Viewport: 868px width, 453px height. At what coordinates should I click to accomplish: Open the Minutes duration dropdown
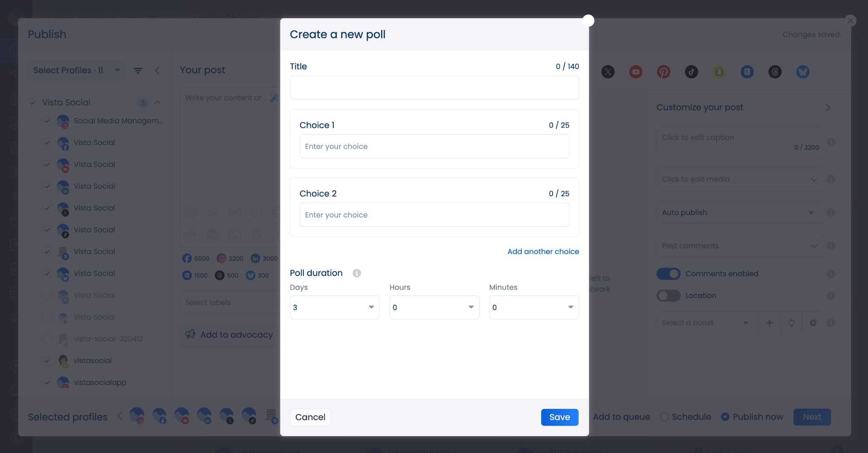tap(534, 308)
